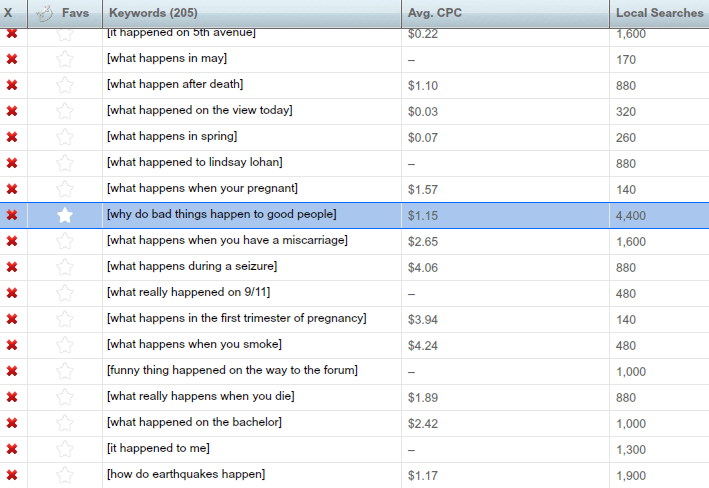Image resolution: width=709 pixels, height=488 pixels.
Task: Click the $2.65 CPC value
Action: (x=423, y=242)
